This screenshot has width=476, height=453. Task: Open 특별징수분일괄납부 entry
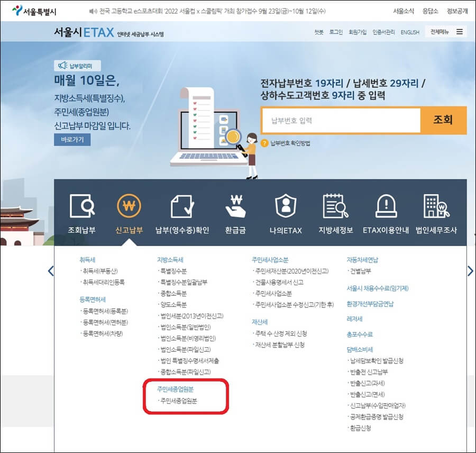tap(184, 282)
